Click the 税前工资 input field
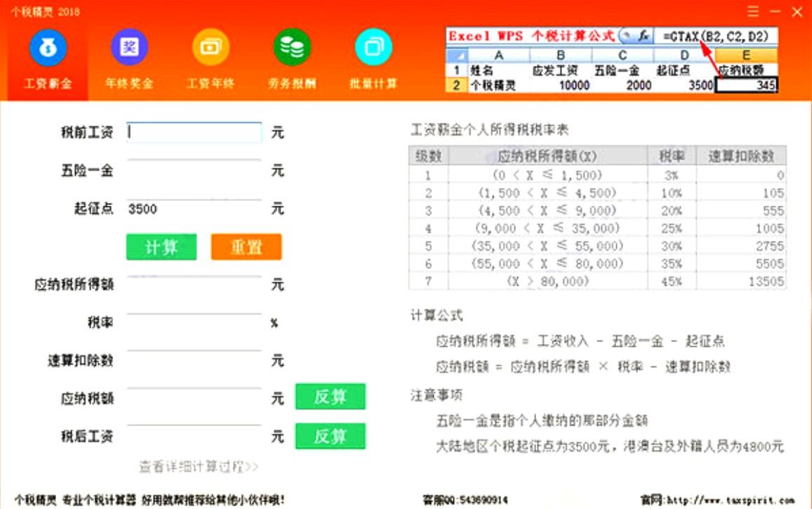Screen dimensions: 812x509 coord(194,133)
